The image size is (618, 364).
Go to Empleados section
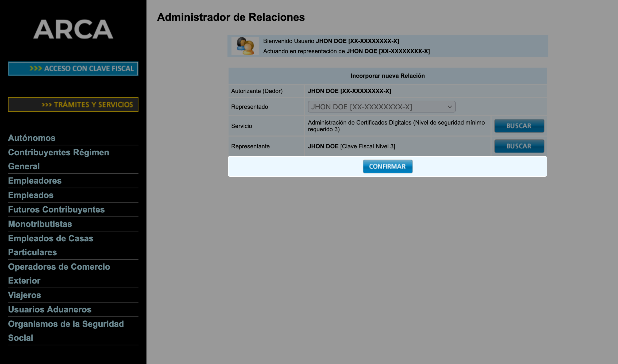pyautogui.click(x=31, y=195)
